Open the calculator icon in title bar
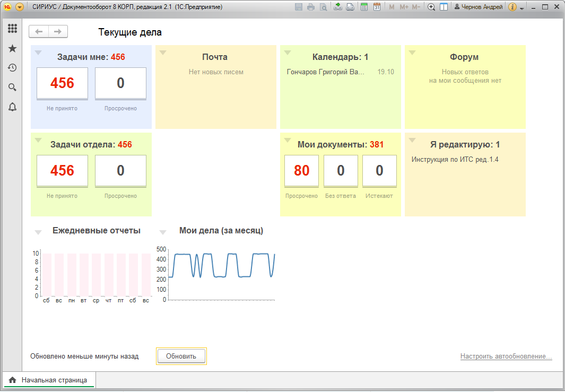 pos(364,7)
